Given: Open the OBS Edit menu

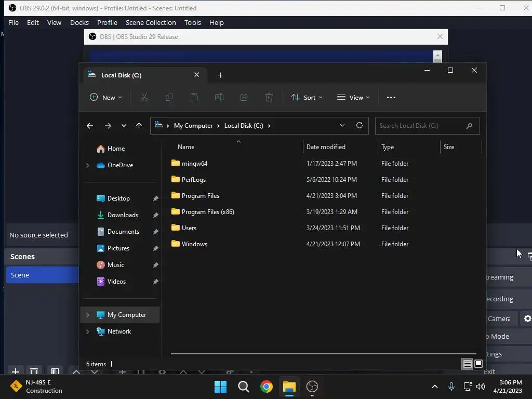Looking at the screenshot, I should pos(33,22).
